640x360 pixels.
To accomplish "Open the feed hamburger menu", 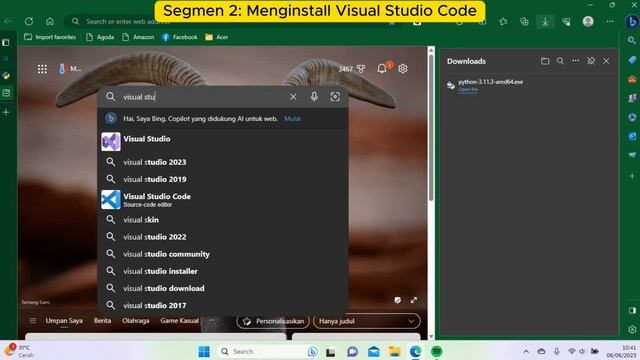I will tap(33, 321).
